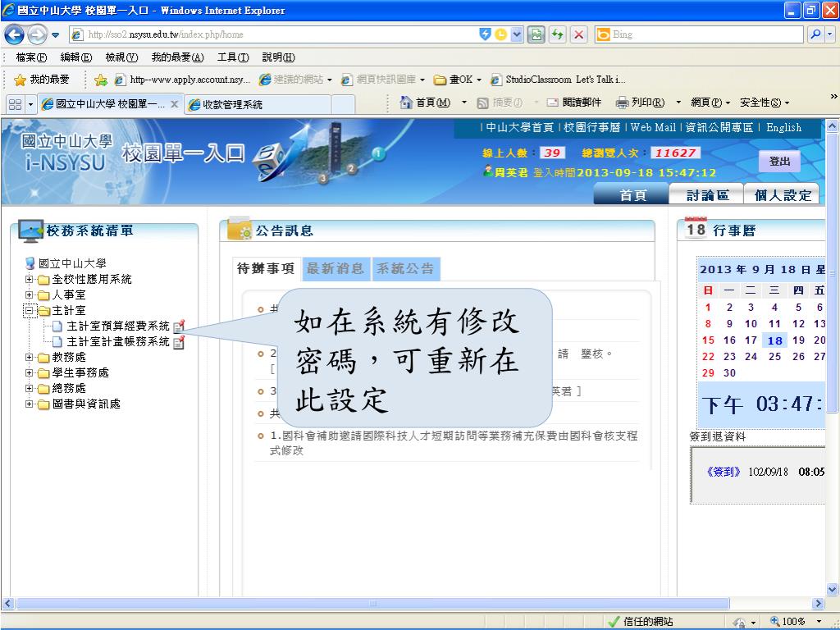The height and width of the screenshot is (630, 840).
Task: Open the 說明(H) menu
Action: coord(279,57)
